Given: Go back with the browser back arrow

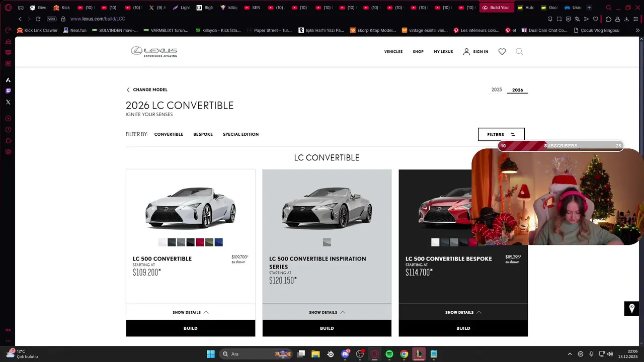Looking at the screenshot, I should click(x=20, y=19).
